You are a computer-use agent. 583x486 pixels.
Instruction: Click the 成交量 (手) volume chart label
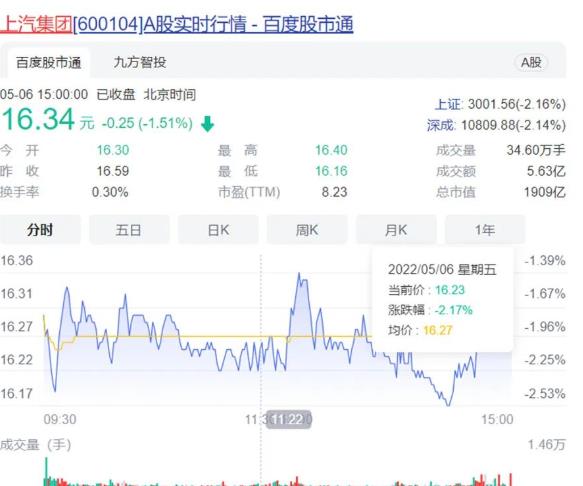tap(36, 445)
